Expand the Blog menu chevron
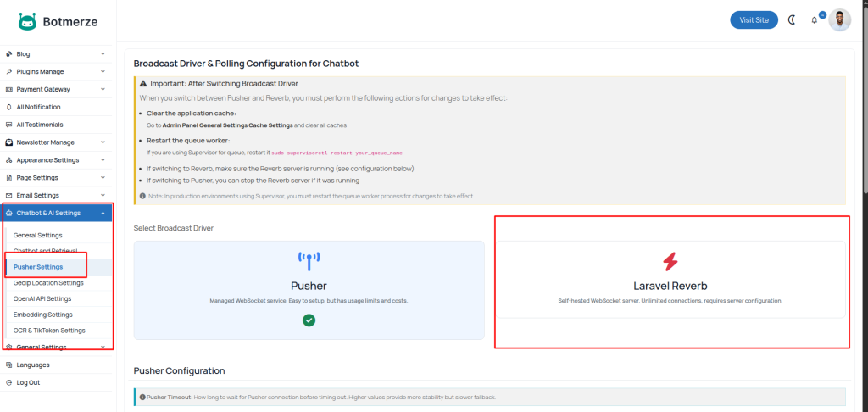The height and width of the screenshot is (412, 868). point(103,54)
